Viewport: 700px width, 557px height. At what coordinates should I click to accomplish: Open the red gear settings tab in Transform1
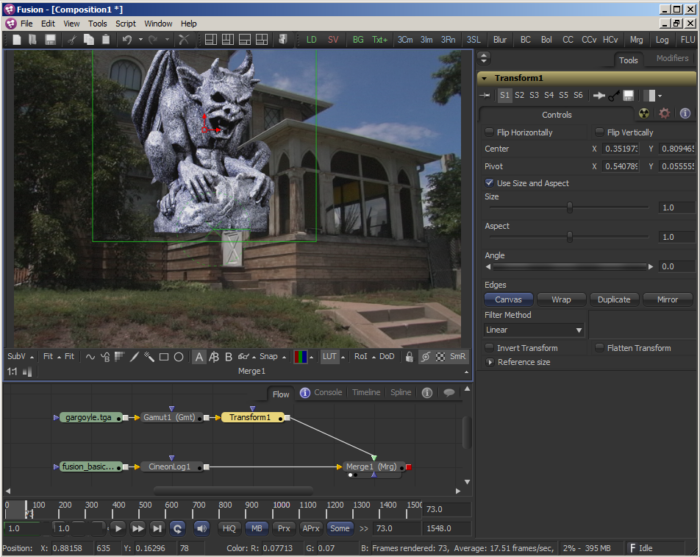point(664,113)
